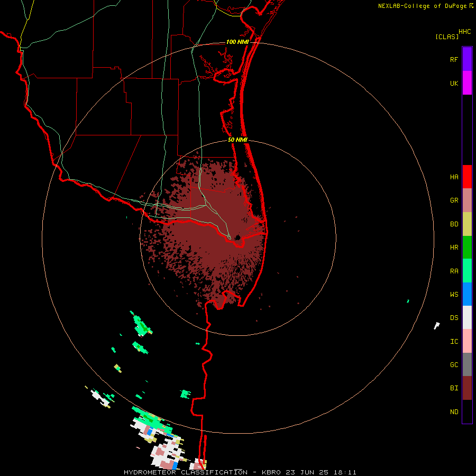
Task: Click the RF legend label text
Action: click(454, 59)
